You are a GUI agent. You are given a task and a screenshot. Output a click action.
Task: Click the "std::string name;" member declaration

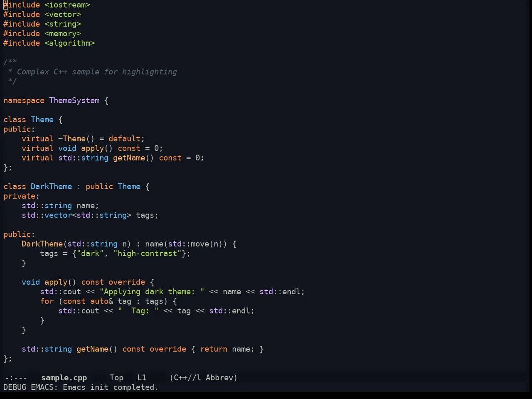[x=60, y=206]
